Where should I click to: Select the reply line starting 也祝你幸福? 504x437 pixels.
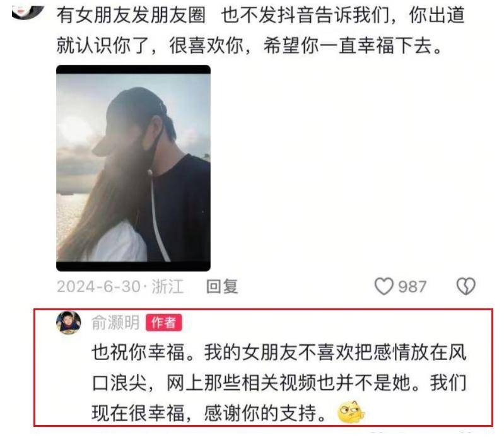coord(279,352)
